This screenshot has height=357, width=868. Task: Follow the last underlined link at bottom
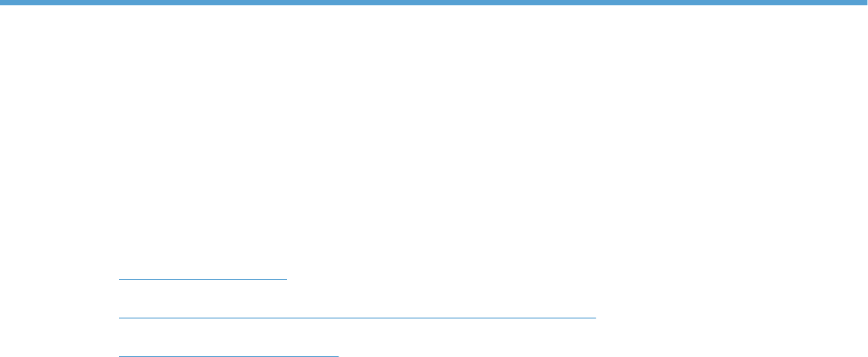coord(228,352)
